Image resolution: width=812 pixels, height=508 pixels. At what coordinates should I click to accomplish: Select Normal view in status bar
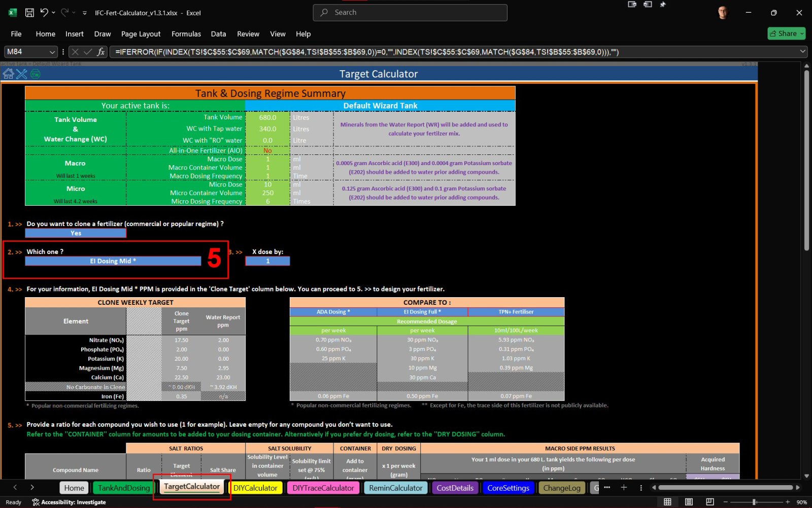coord(667,502)
